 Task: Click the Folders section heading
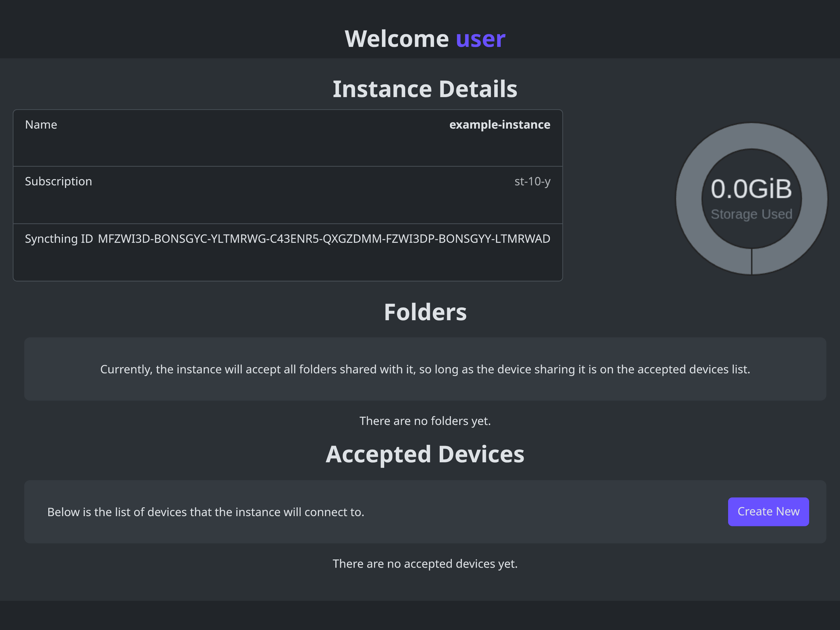coord(425,311)
